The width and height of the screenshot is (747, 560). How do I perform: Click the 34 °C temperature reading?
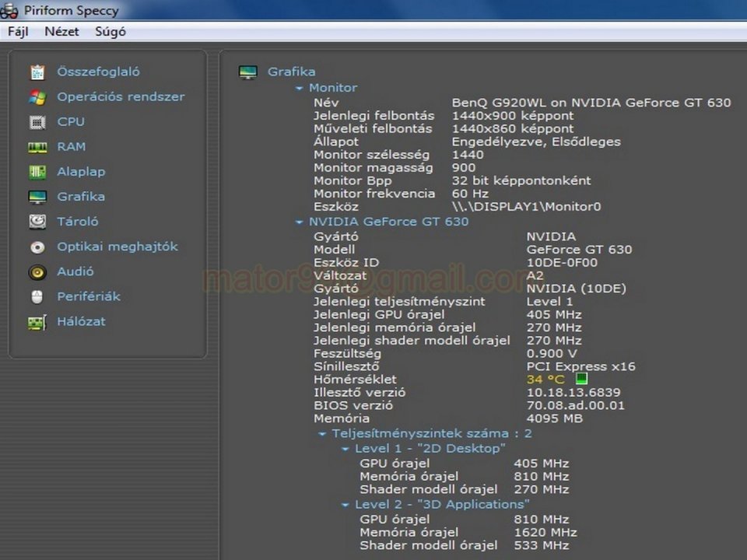click(545, 380)
